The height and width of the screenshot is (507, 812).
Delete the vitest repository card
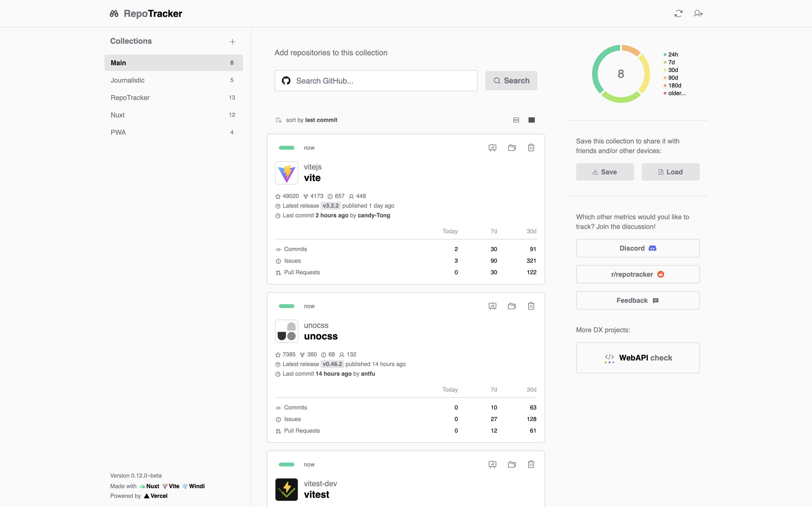(x=531, y=465)
